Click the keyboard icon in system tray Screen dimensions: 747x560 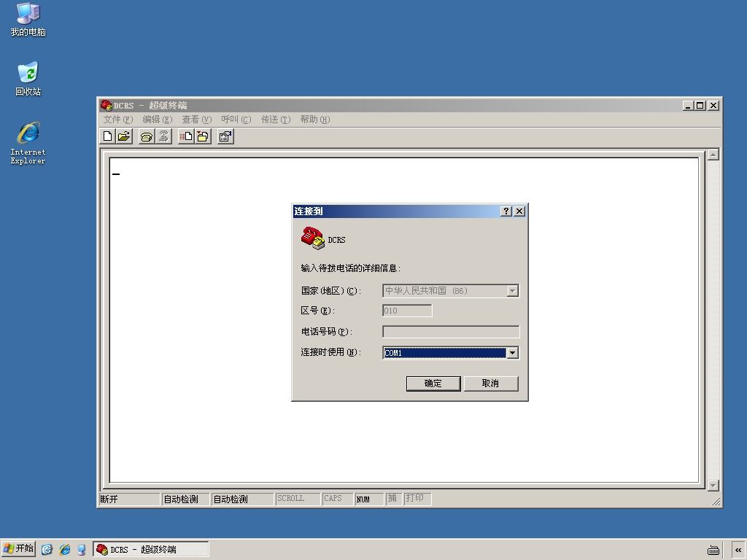pyautogui.click(x=713, y=550)
